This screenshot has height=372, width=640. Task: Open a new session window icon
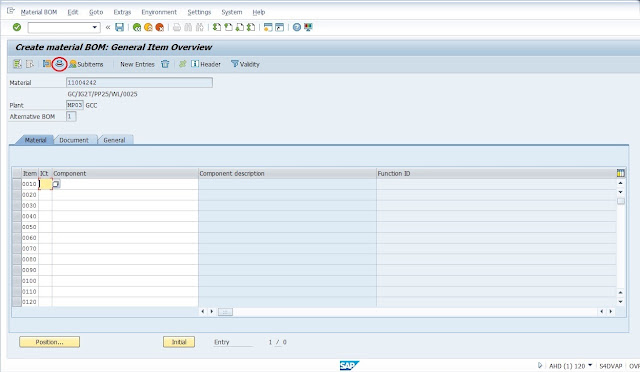click(268, 27)
